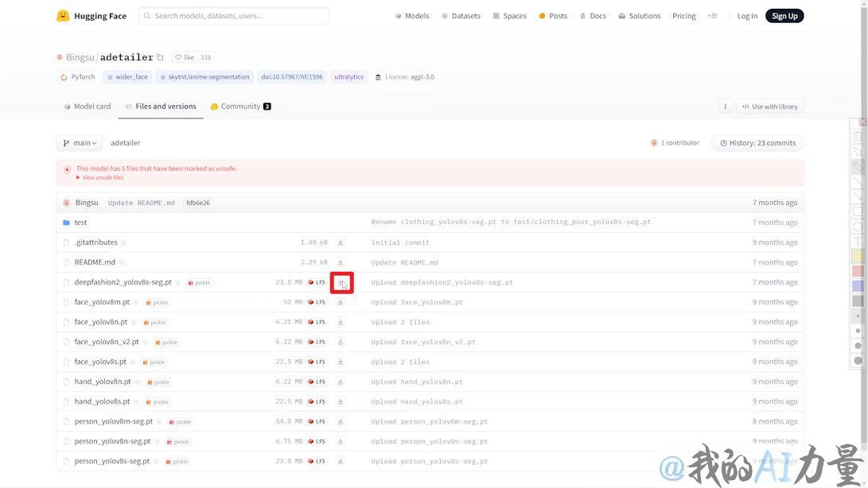Screen dimensions: 868x488
Task: Open Spaces in the navigation
Action: point(509,16)
